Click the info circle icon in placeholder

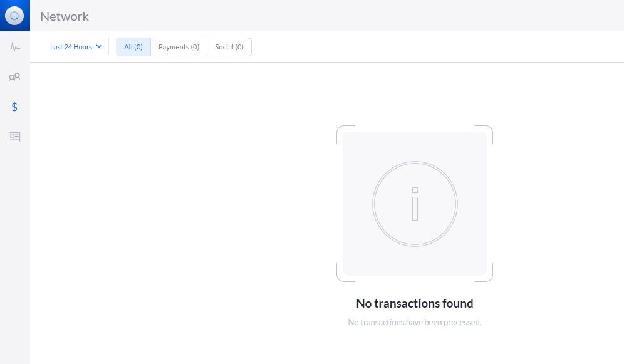coord(415,204)
